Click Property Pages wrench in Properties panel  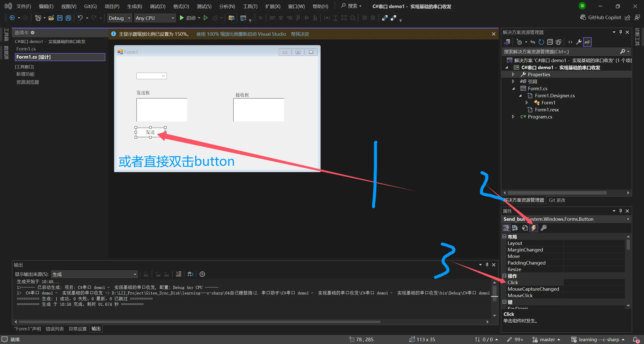pos(544,228)
